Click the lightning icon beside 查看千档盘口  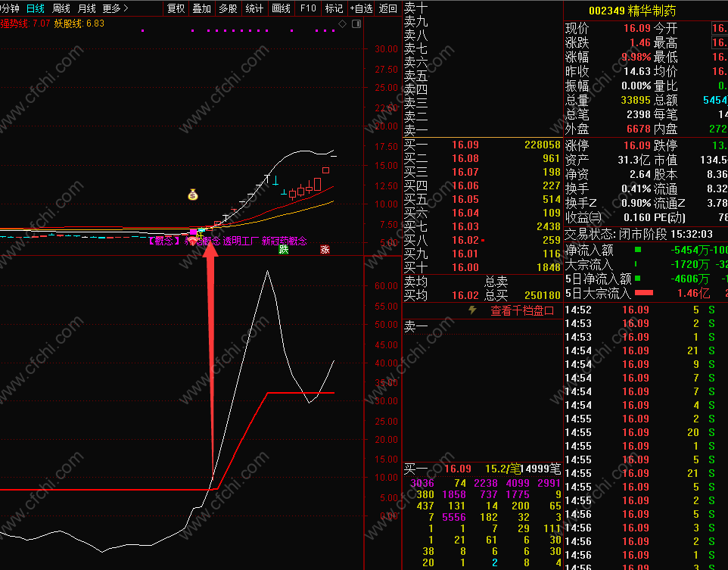pos(473,310)
